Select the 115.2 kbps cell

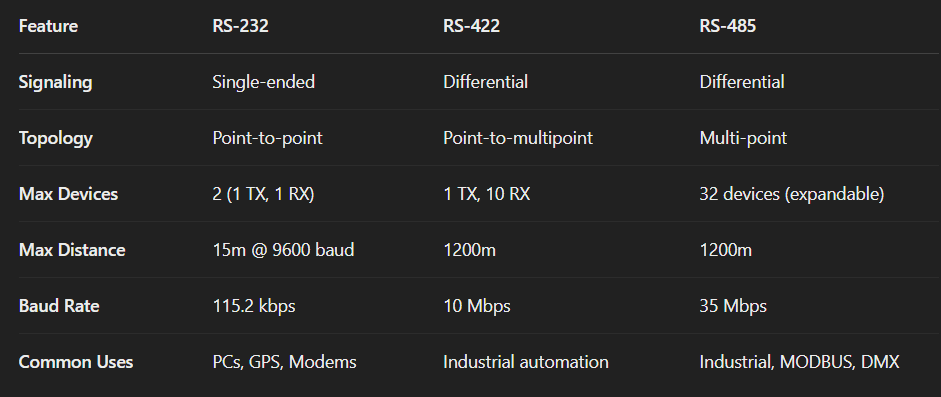pyautogui.click(x=254, y=306)
